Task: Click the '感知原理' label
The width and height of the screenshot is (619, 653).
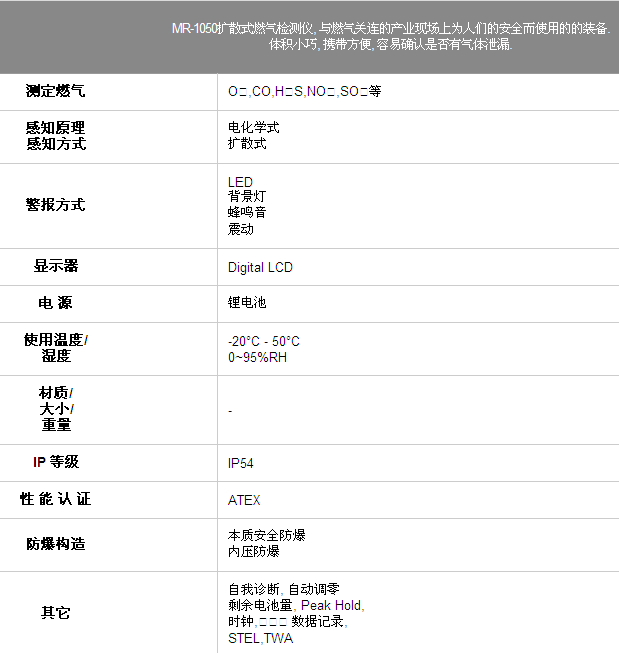Action: click(x=55, y=127)
